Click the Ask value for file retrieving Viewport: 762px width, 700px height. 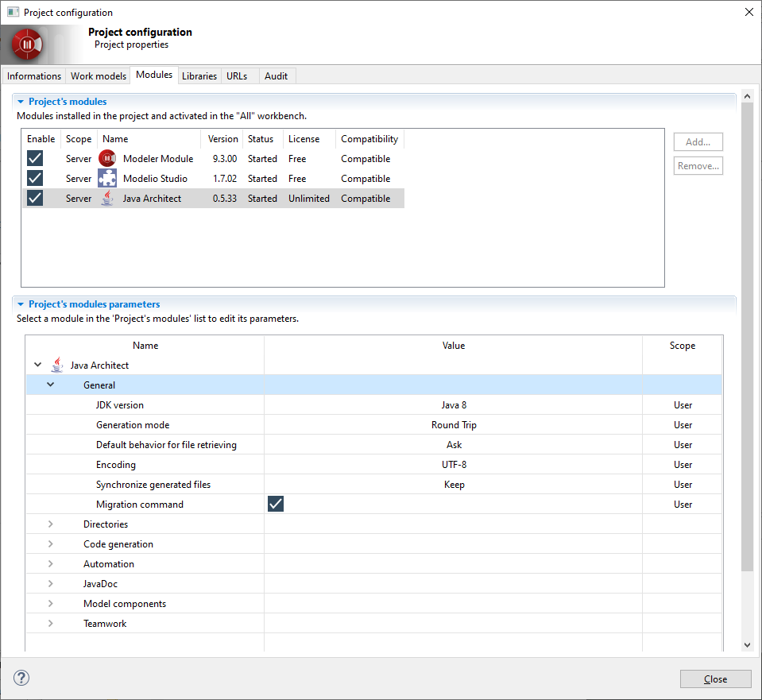[454, 445]
